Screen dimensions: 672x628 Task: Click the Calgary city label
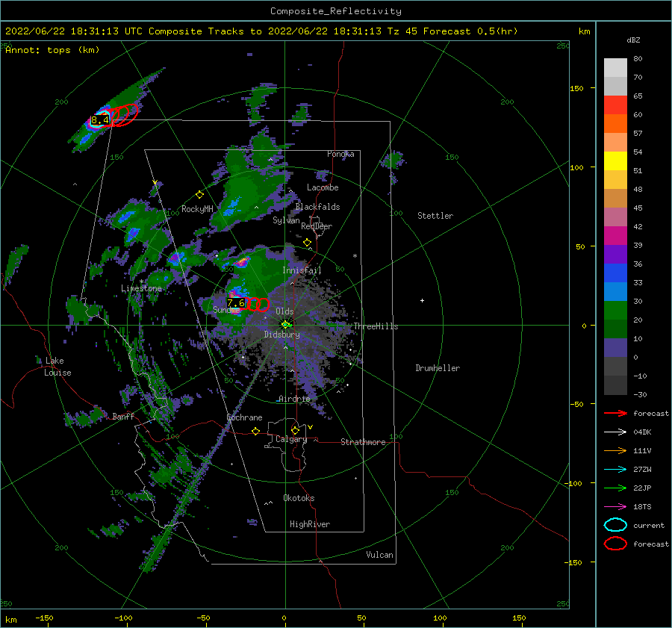point(291,439)
